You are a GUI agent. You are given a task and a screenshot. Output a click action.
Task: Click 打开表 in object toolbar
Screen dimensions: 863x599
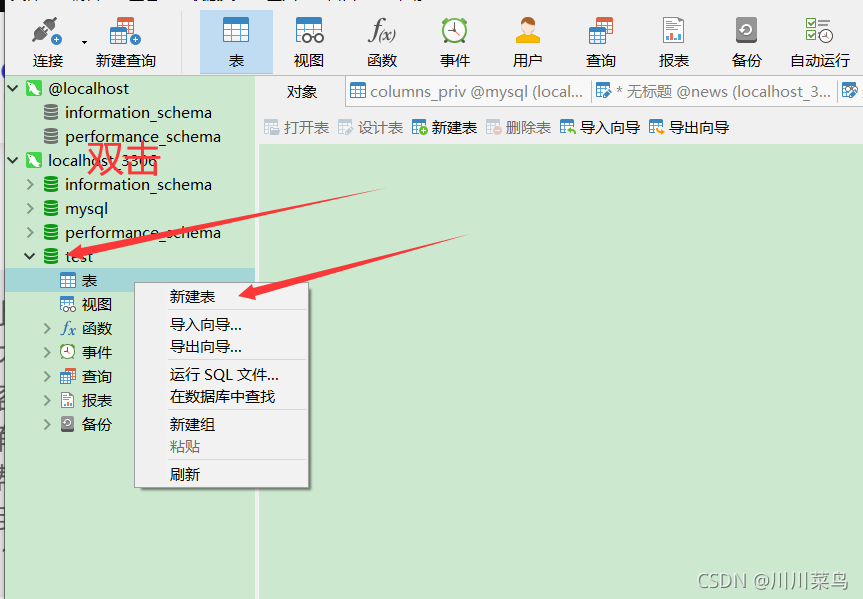[x=297, y=128]
